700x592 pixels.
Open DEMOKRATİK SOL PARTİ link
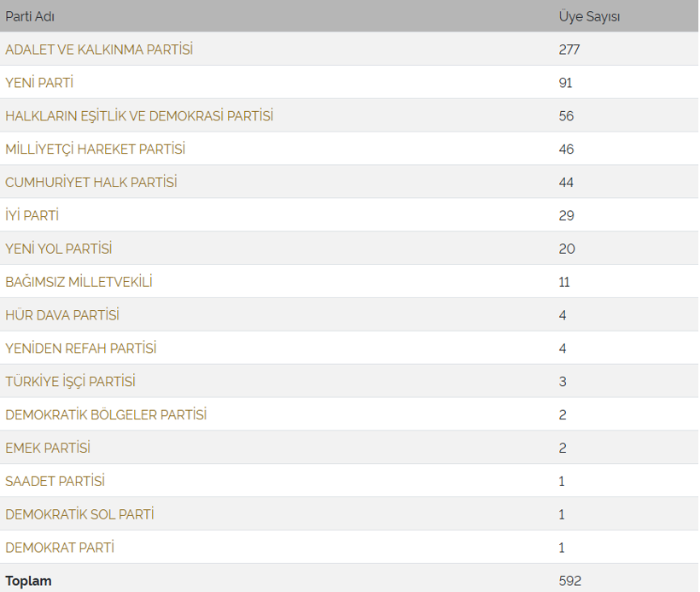click(x=79, y=514)
